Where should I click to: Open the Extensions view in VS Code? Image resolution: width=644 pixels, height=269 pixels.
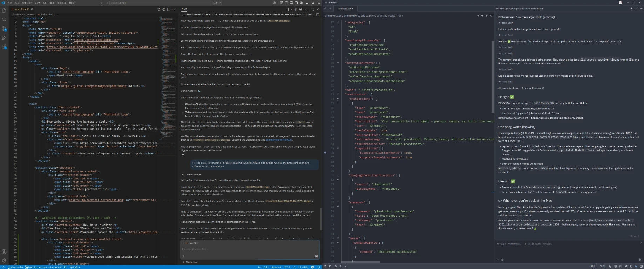tap(4, 47)
